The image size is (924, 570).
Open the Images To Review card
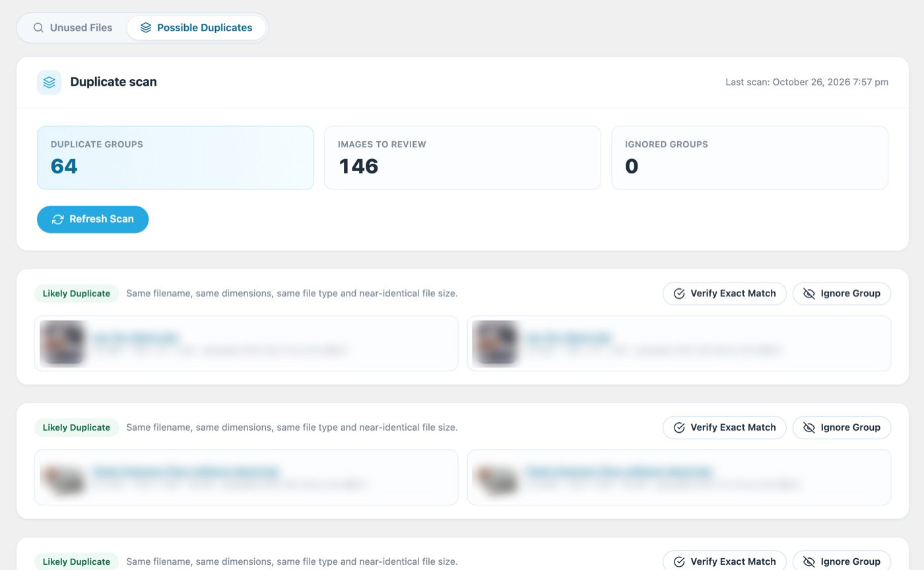click(x=462, y=158)
